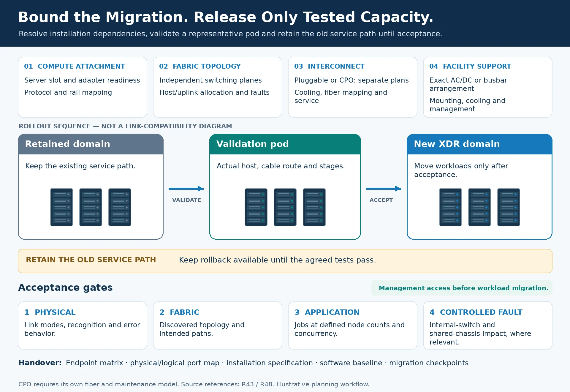Viewport: 570px width, 392px height.
Task: Click the ACCEPT label
Action: click(381, 200)
